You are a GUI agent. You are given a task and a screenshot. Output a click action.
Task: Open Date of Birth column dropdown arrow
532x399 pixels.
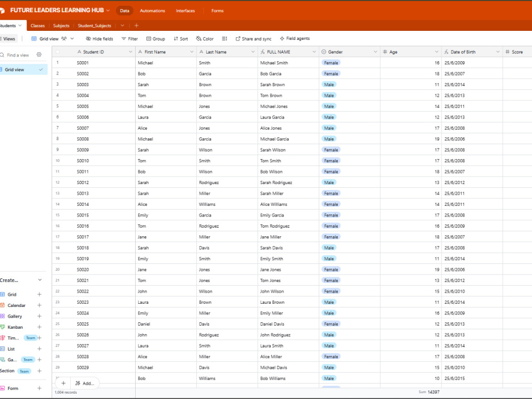498,52
